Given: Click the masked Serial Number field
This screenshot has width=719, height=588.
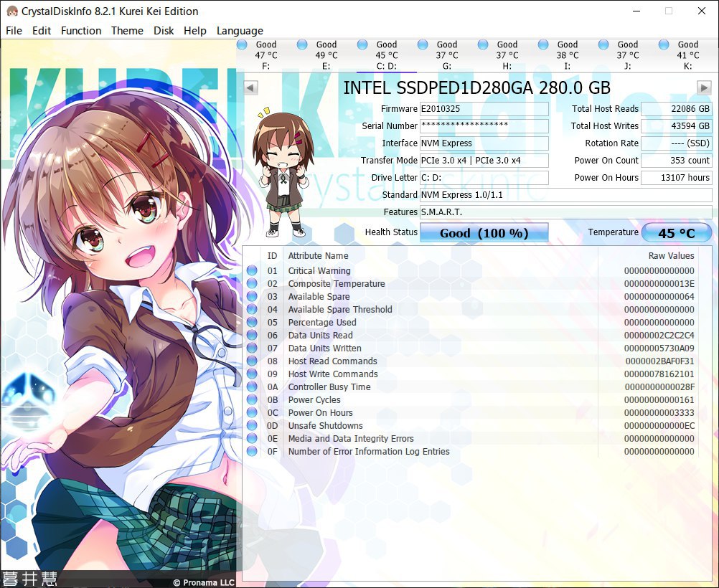Looking at the screenshot, I should (x=484, y=125).
